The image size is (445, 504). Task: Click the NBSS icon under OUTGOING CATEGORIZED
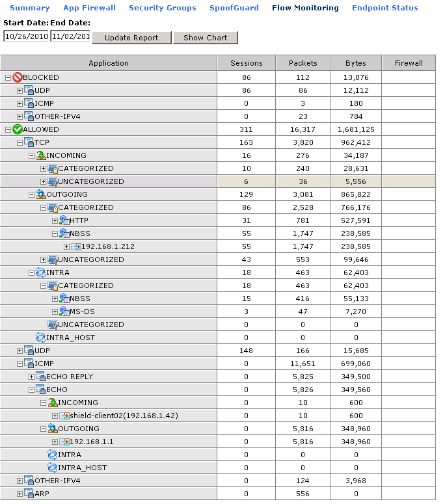click(64, 233)
